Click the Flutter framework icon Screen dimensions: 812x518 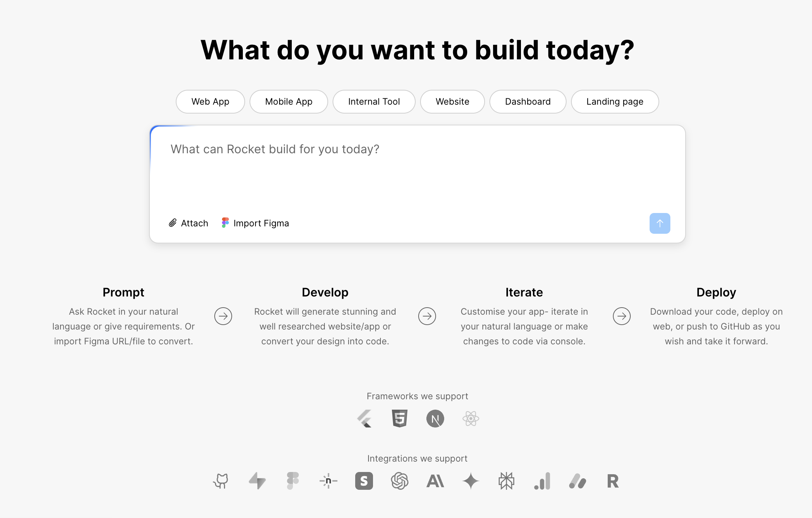(x=364, y=419)
